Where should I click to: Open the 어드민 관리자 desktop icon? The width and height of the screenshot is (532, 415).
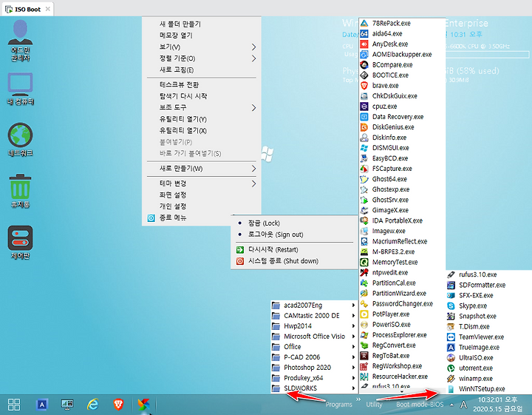click(x=21, y=40)
